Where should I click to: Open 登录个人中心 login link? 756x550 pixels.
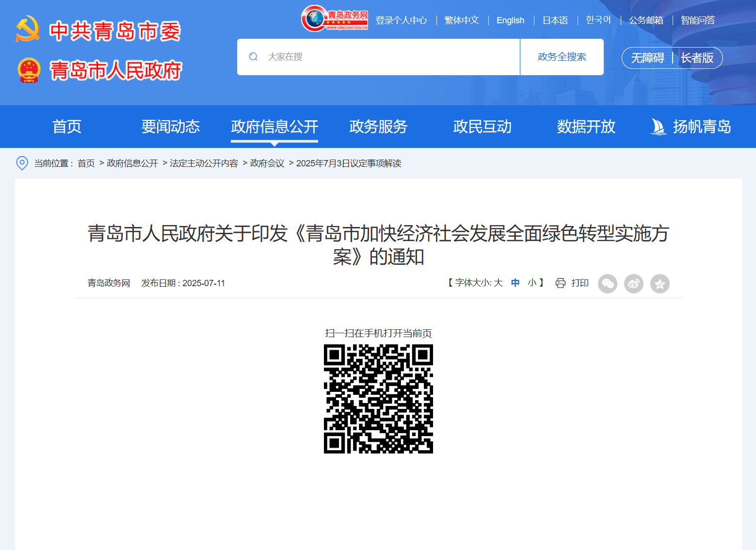(402, 20)
